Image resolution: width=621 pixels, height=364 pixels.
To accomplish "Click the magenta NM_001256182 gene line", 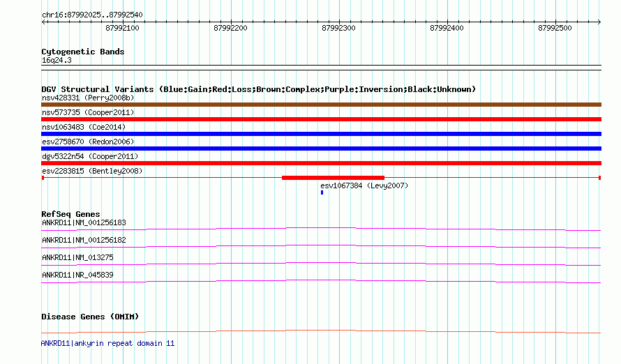I will (x=321, y=245).
